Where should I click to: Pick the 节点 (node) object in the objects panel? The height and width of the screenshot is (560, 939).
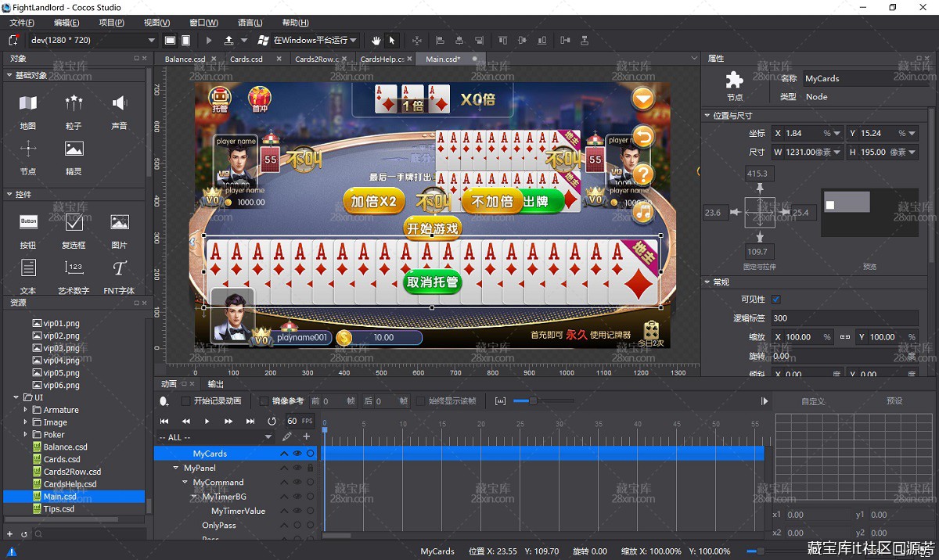point(28,149)
